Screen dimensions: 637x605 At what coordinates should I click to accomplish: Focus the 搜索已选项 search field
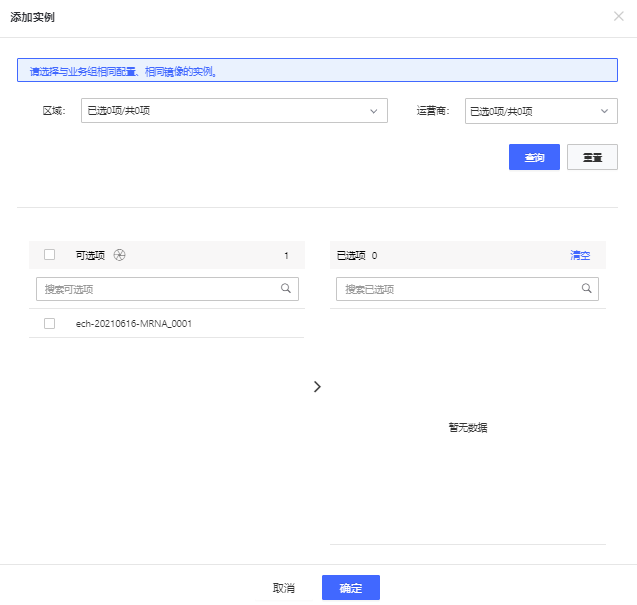coord(467,289)
